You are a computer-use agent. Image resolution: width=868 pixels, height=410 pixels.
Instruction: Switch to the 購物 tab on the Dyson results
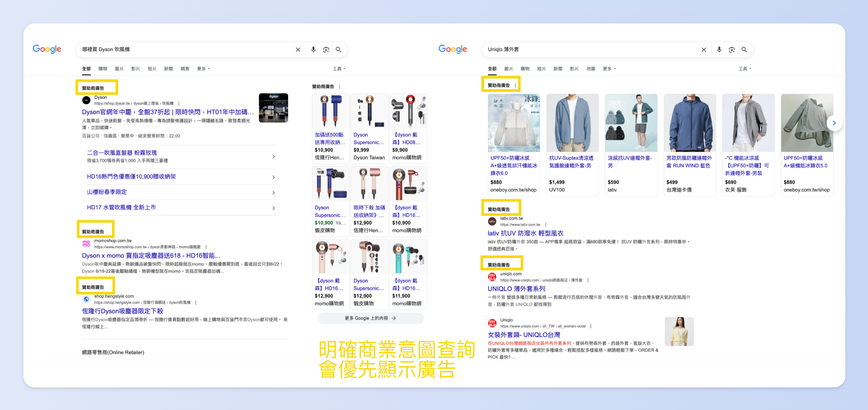point(103,69)
